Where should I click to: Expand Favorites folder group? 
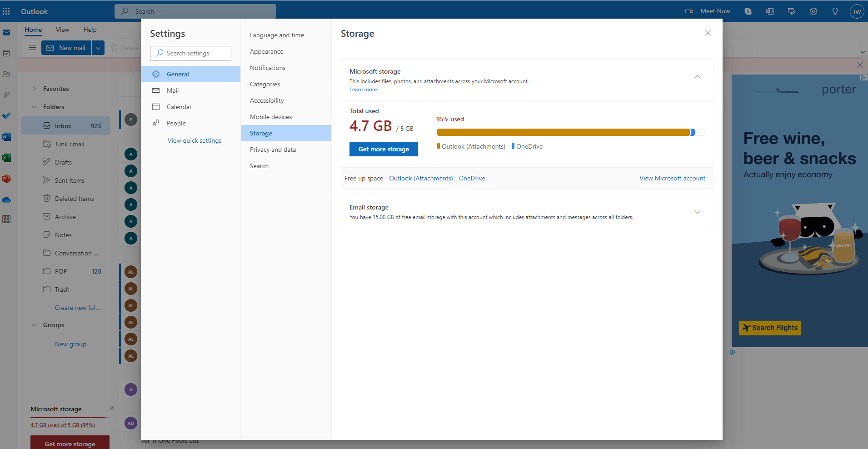34,89
